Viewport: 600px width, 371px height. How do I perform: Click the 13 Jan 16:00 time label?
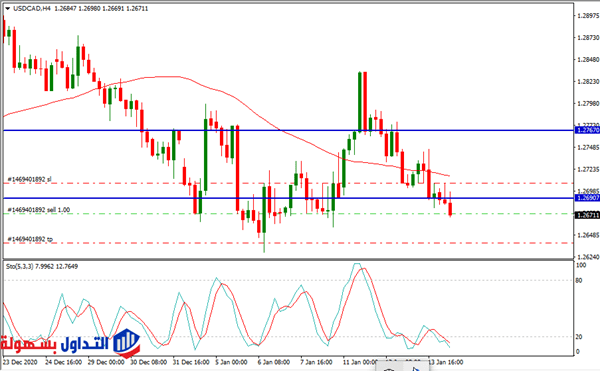(445, 362)
